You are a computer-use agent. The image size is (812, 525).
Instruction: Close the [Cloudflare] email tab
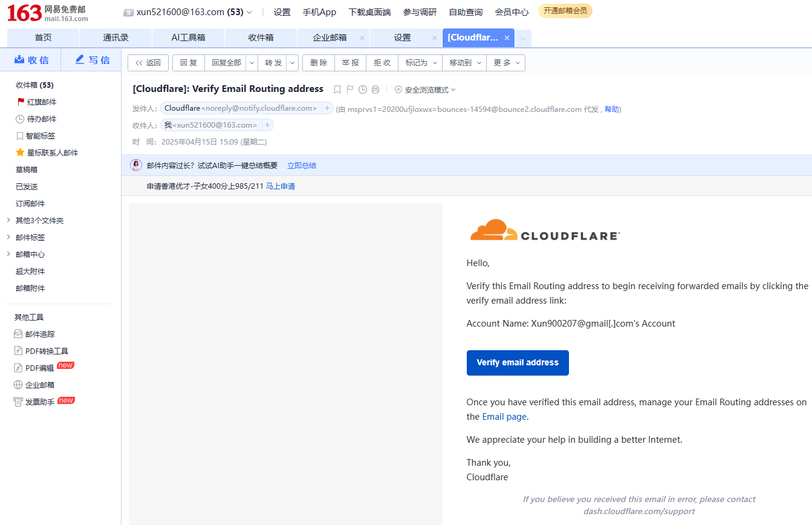[507, 37]
